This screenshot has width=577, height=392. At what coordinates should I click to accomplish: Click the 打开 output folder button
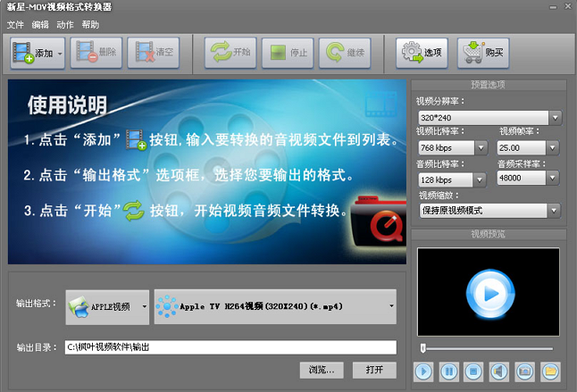(x=374, y=370)
